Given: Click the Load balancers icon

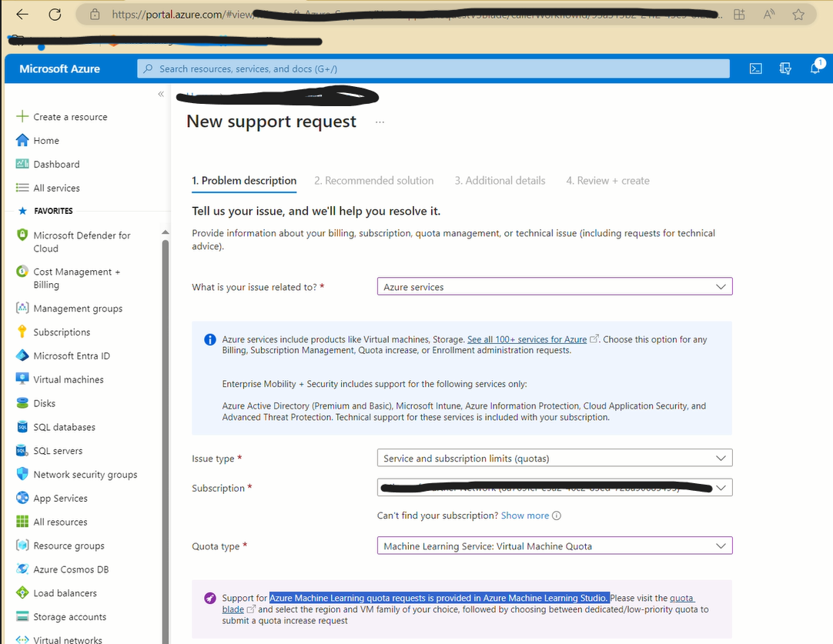Looking at the screenshot, I should pos(22,592).
